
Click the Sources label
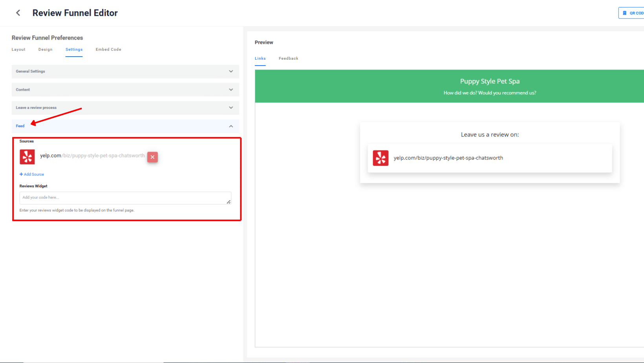tap(27, 141)
